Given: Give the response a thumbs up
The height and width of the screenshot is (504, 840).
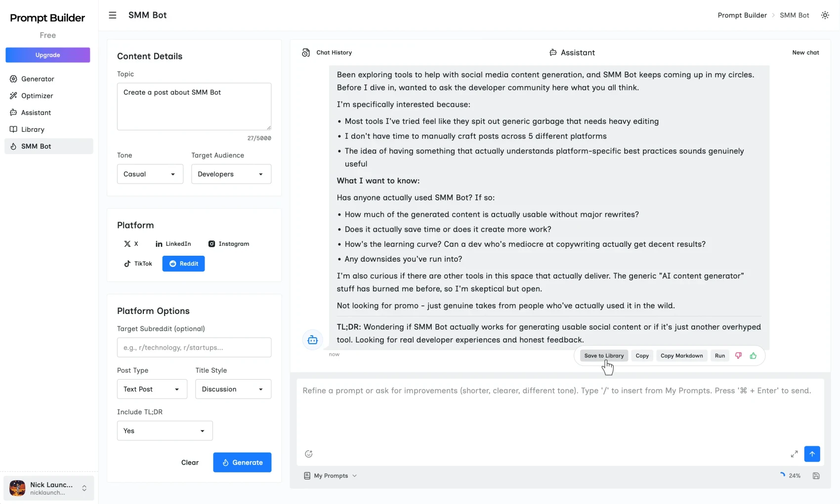Looking at the screenshot, I should tap(753, 355).
